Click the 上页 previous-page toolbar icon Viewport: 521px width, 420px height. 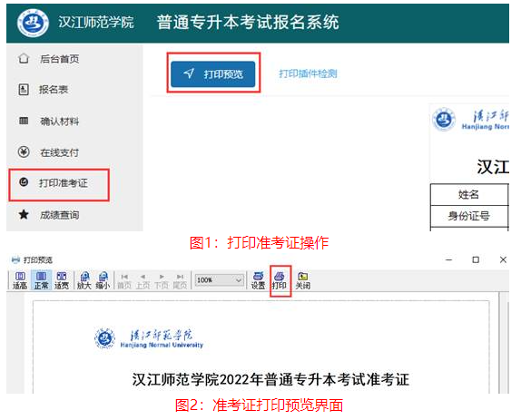[143, 281]
